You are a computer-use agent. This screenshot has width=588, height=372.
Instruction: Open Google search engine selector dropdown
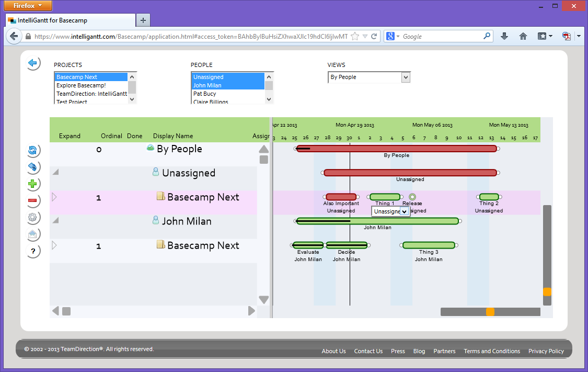(393, 37)
